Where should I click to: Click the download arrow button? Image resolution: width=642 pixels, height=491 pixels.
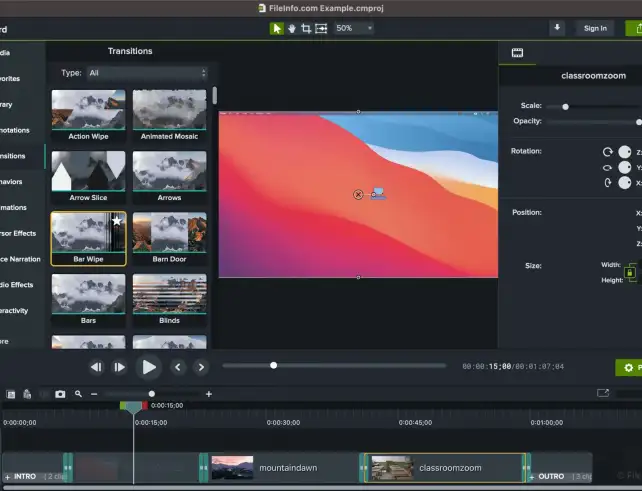pos(557,28)
